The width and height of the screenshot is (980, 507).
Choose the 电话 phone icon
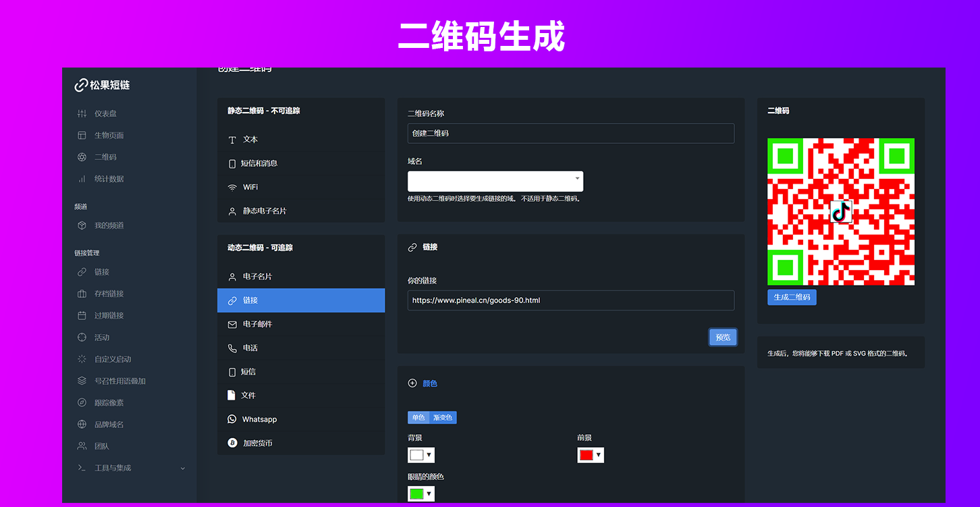point(232,348)
